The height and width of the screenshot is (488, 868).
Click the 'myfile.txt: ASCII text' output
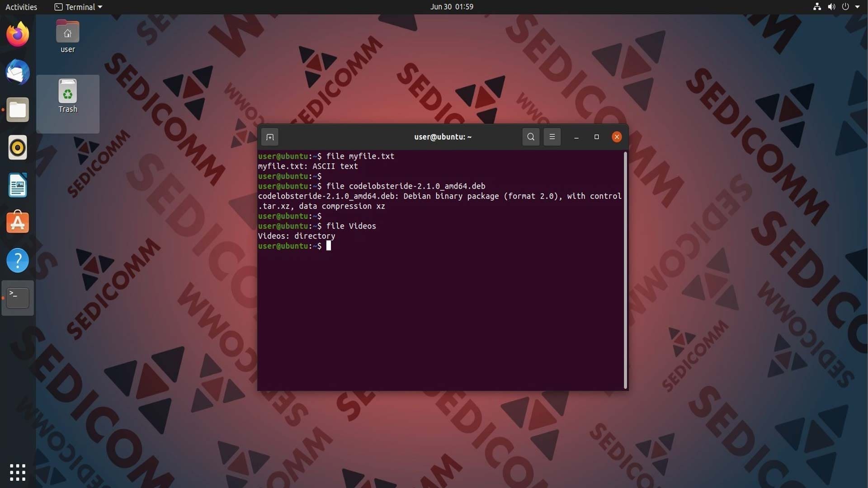(308, 166)
